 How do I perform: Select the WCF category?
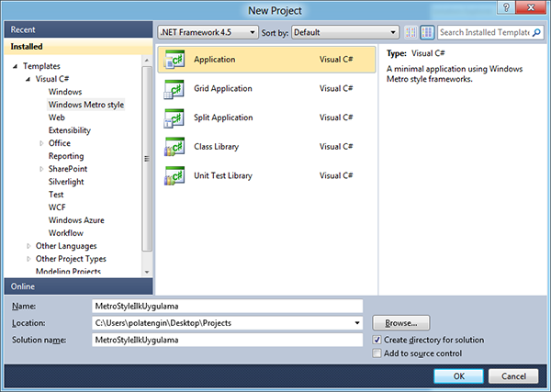(x=57, y=207)
